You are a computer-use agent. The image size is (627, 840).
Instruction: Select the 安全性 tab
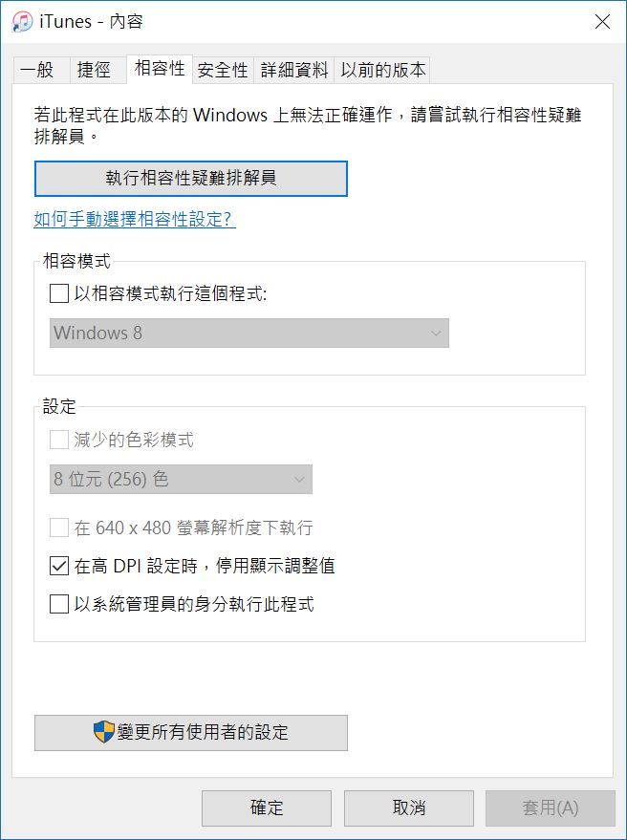223,70
